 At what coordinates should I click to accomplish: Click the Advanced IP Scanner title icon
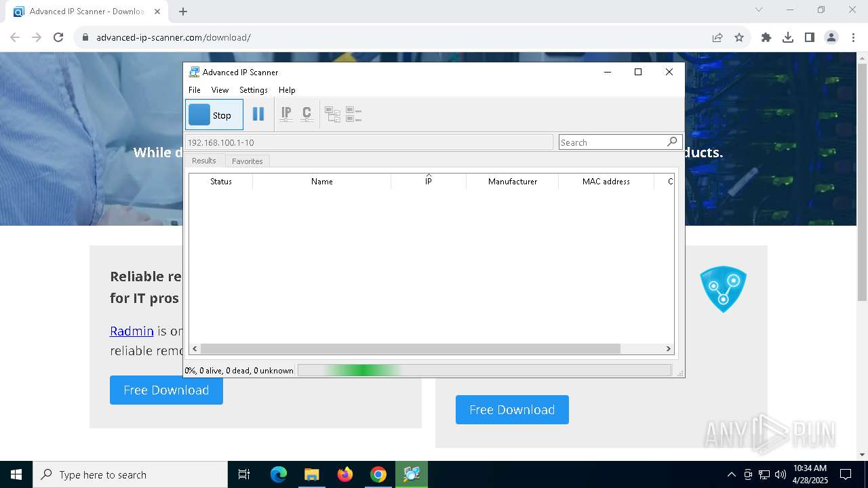[x=194, y=72]
